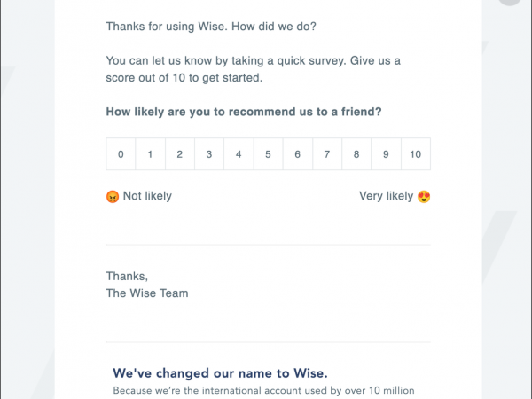Choose the middle score 5
Screen dimensions: 532x399
tap(268, 154)
